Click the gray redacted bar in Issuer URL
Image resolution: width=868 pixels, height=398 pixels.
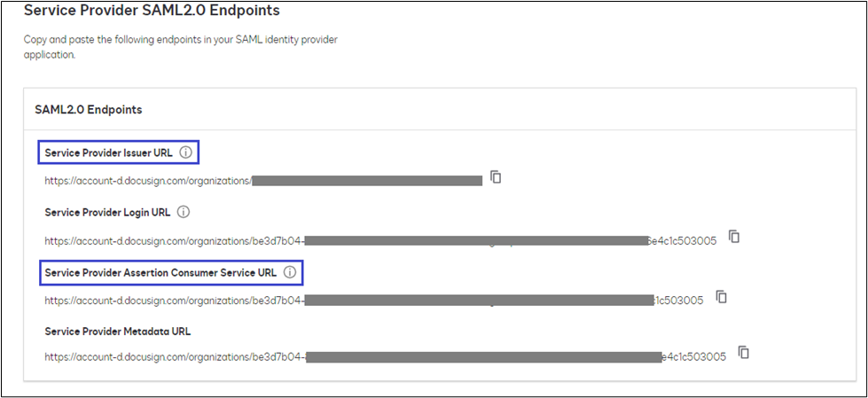pos(368,181)
